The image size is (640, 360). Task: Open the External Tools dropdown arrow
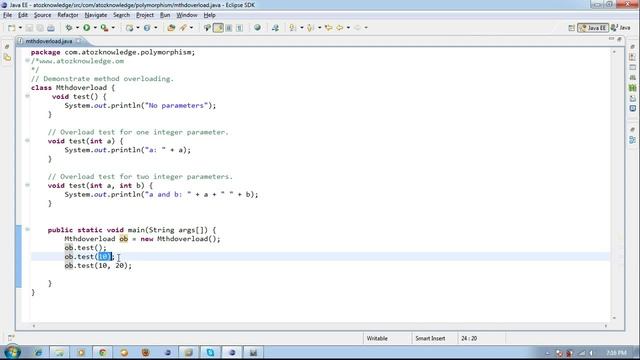click(113, 28)
